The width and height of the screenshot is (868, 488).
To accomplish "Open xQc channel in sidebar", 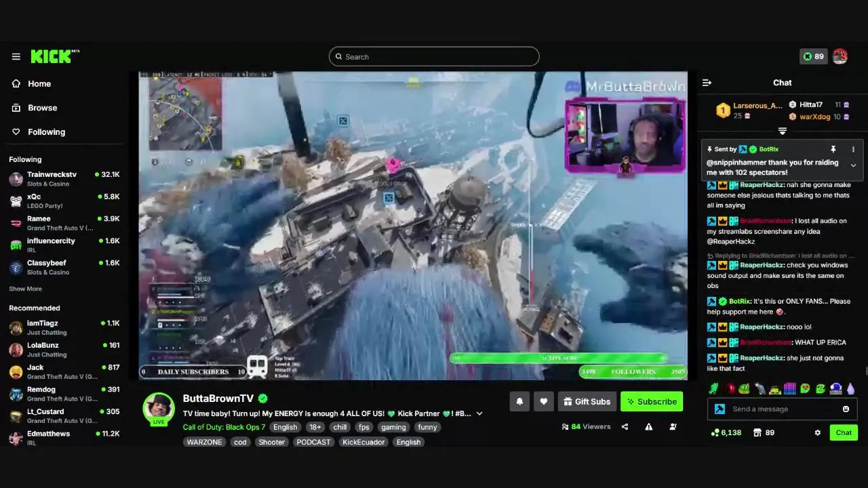I will [64, 201].
